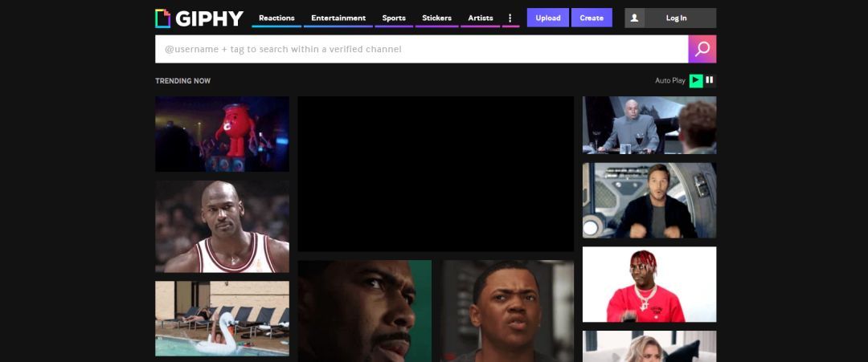Open the Reactions category
Image resolution: width=868 pixels, height=362 pixels.
(276, 18)
